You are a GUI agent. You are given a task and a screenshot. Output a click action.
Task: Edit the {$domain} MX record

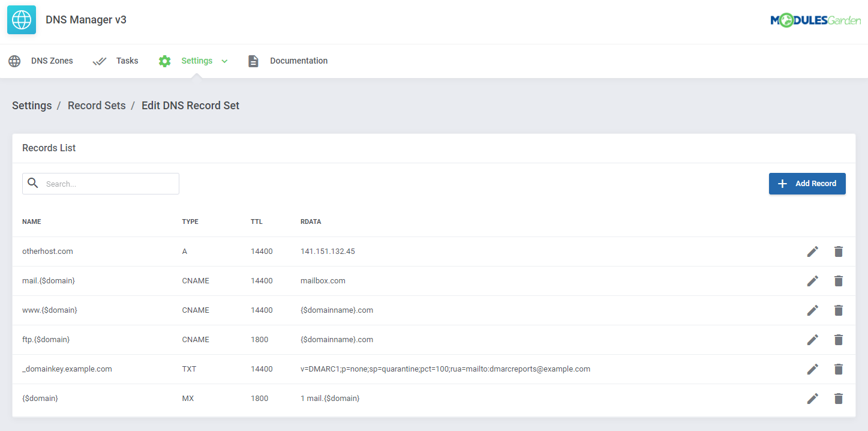(812, 399)
